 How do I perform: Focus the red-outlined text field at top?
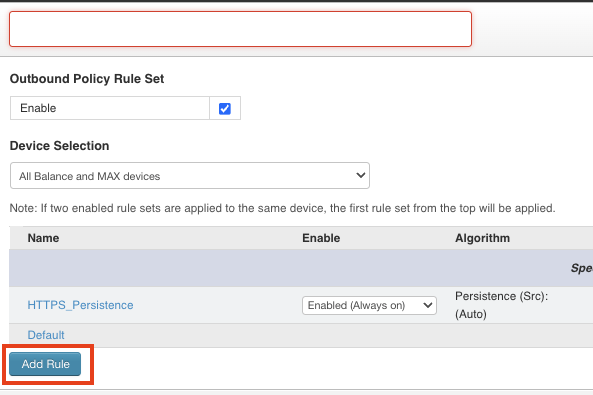coord(241,29)
